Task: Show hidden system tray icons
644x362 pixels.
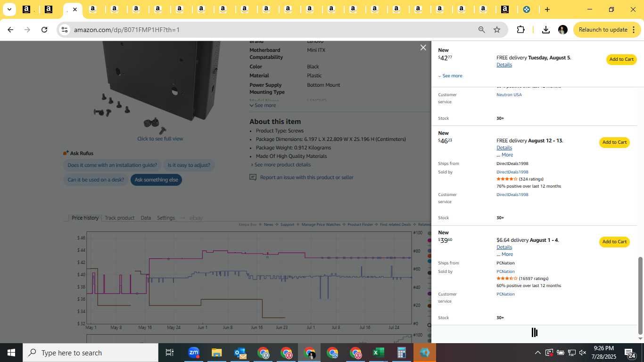Action: tap(537, 353)
